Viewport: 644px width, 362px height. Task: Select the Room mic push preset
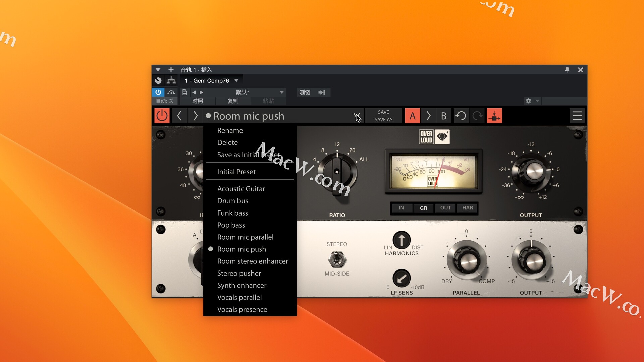click(250, 249)
